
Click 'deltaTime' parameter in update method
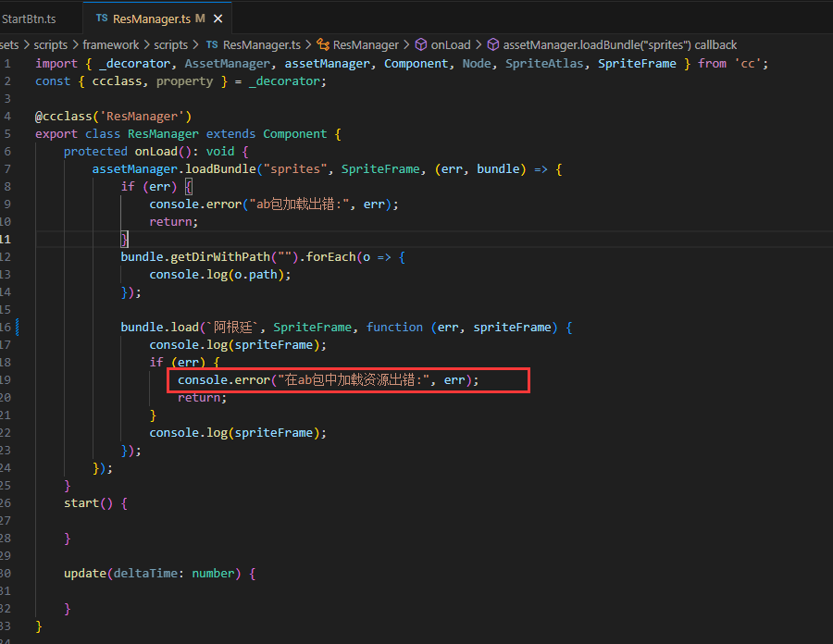coord(145,574)
